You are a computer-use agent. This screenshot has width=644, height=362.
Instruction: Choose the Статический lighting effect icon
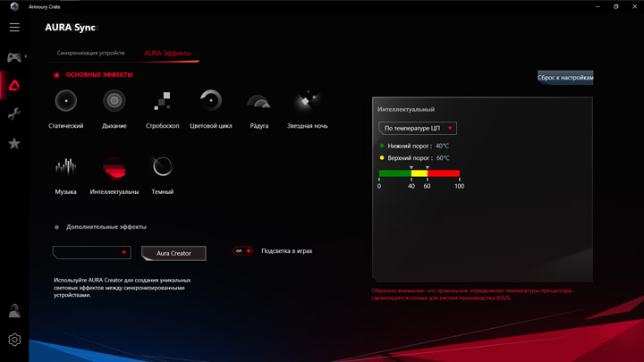pyautogui.click(x=65, y=100)
